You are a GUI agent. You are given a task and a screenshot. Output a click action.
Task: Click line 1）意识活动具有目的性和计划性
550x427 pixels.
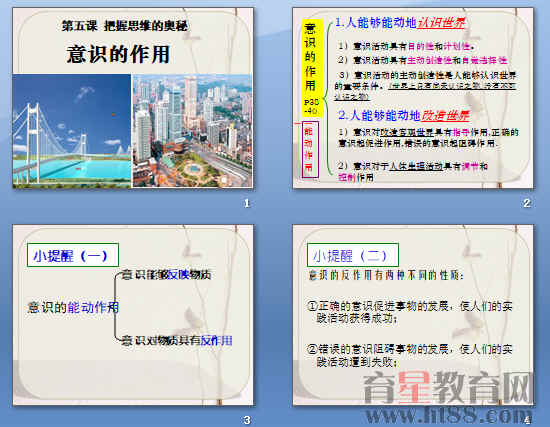coord(407,46)
